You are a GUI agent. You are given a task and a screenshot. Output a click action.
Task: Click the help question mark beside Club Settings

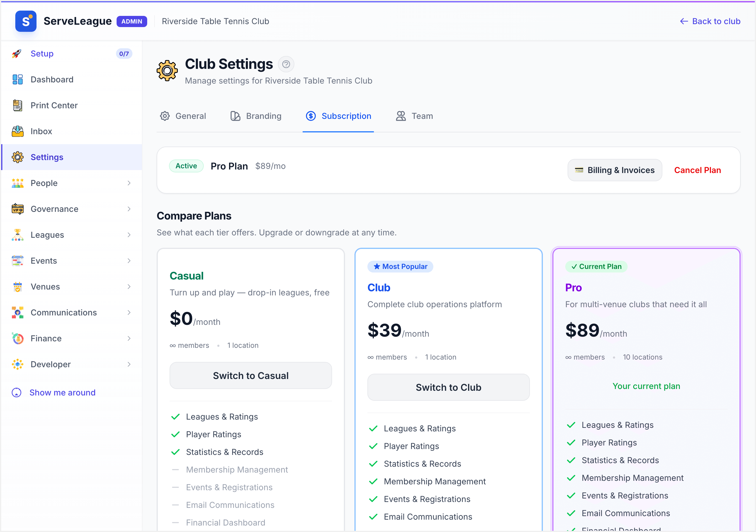(286, 64)
